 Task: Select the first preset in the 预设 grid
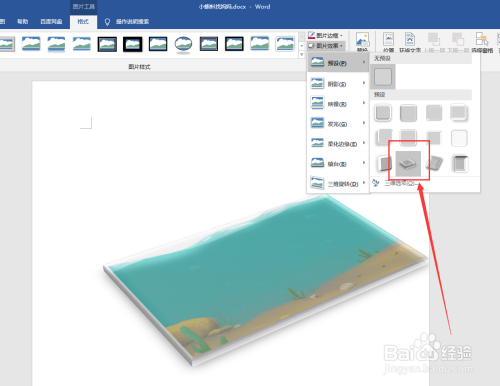pos(383,113)
